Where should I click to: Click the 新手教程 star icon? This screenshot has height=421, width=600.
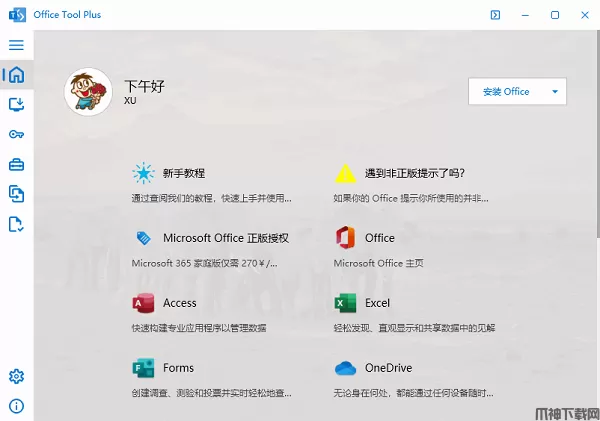coord(143,173)
